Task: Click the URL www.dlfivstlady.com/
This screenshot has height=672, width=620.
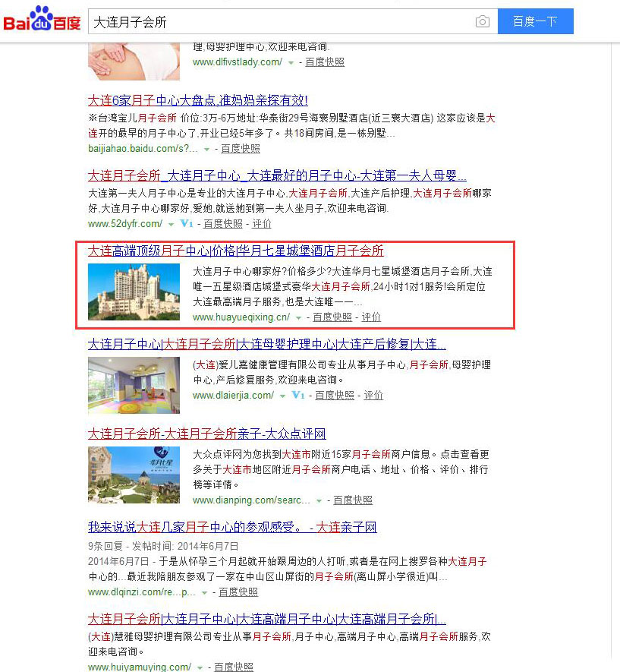Action: coord(238,62)
